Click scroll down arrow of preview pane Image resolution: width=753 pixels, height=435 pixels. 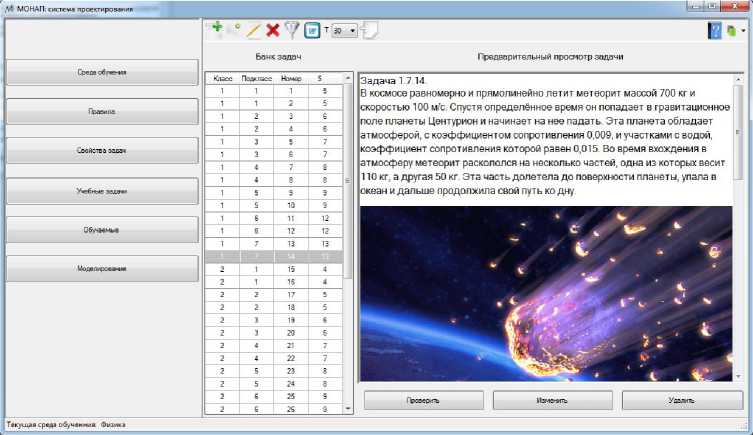739,377
